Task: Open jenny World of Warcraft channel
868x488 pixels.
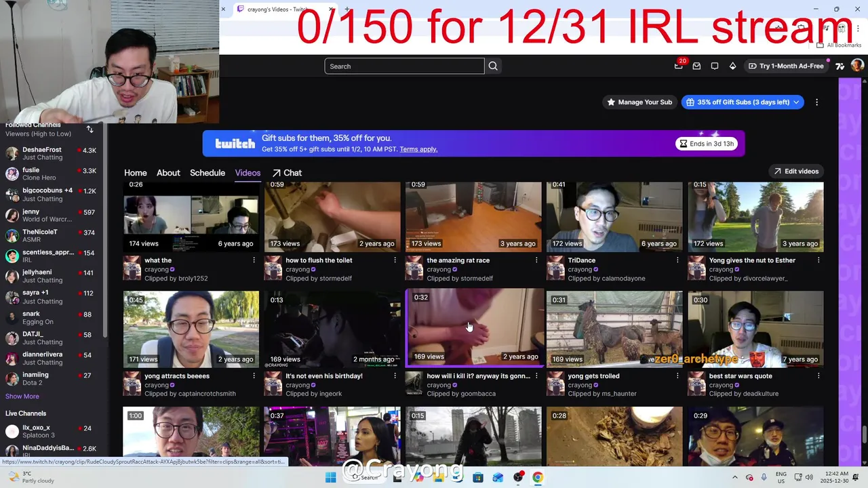Action: pos(53,215)
